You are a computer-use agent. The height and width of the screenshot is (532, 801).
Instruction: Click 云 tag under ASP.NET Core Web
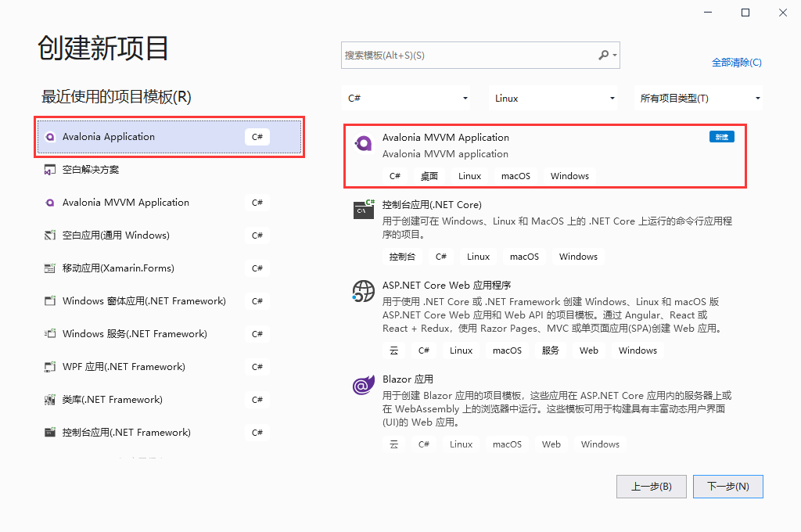393,350
